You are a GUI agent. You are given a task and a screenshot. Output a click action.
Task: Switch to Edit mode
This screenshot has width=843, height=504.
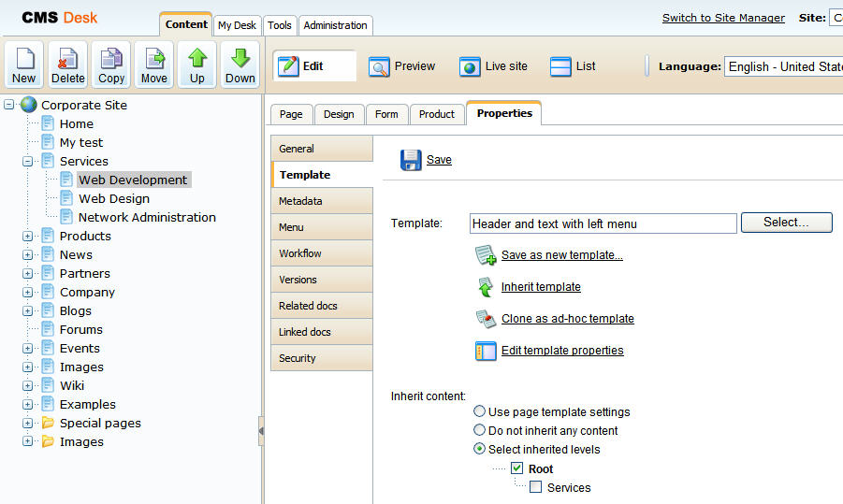pyautogui.click(x=314, y=66)
